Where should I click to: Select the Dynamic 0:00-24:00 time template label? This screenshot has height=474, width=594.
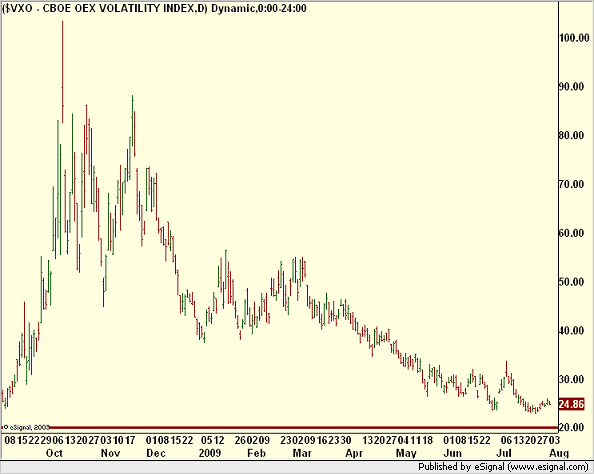[x=259, y=8]
